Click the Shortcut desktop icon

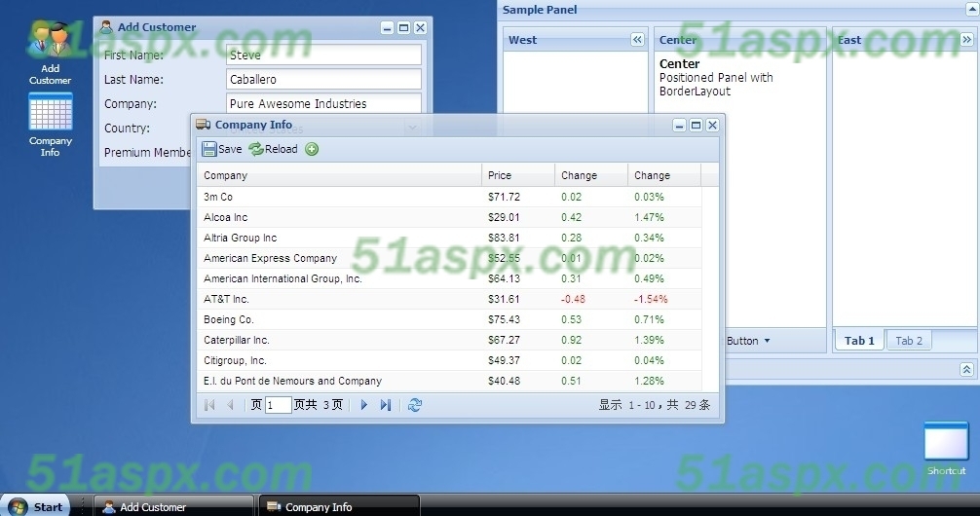click(946, 449)
